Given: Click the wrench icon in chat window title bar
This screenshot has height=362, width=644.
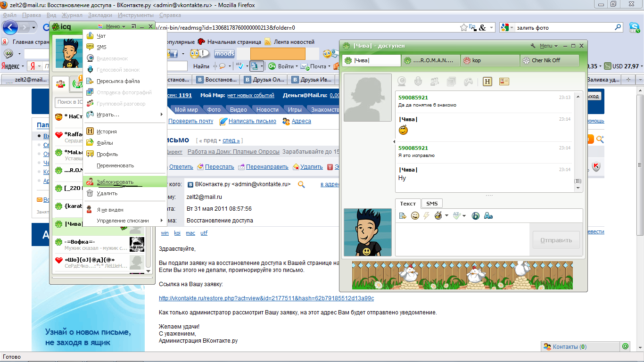Looking at the screenshot, I should click(533, 46).
